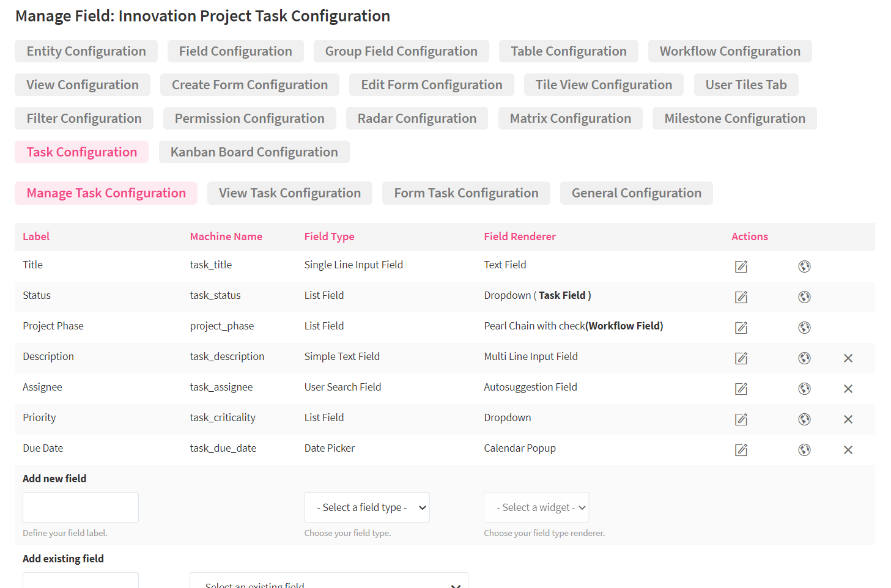Select the Permission Configuration section

pos(250,118)
